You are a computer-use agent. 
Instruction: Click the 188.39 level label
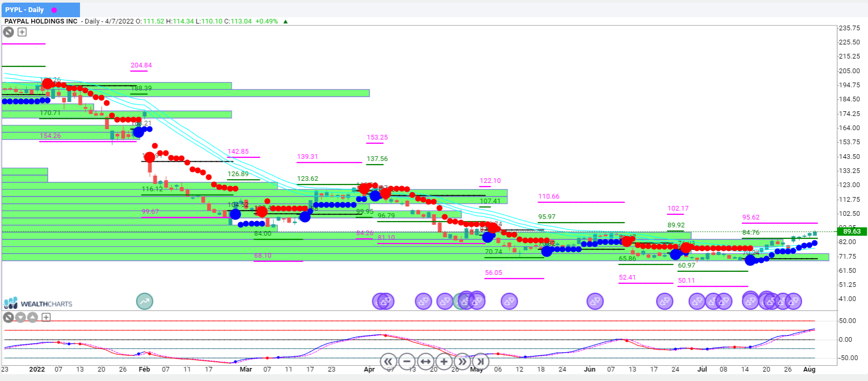point(141,88)
